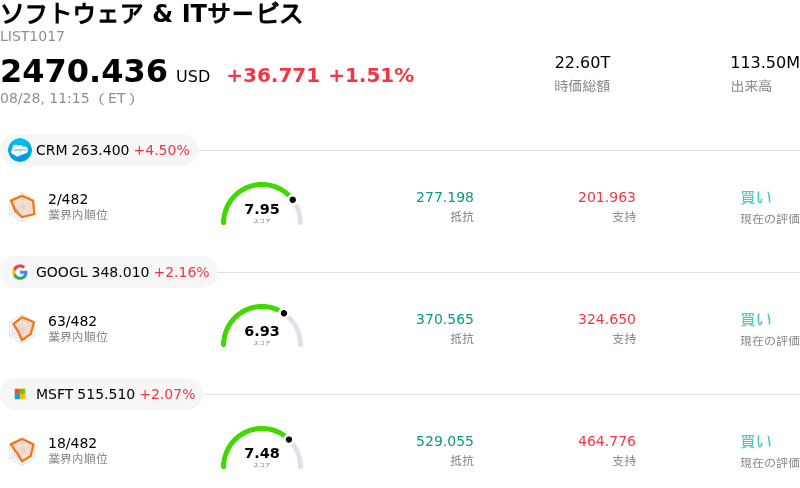This screenshot has height=488, width=800.
Task: Click the 買い rating for CRM
Action: coord(756,198)
